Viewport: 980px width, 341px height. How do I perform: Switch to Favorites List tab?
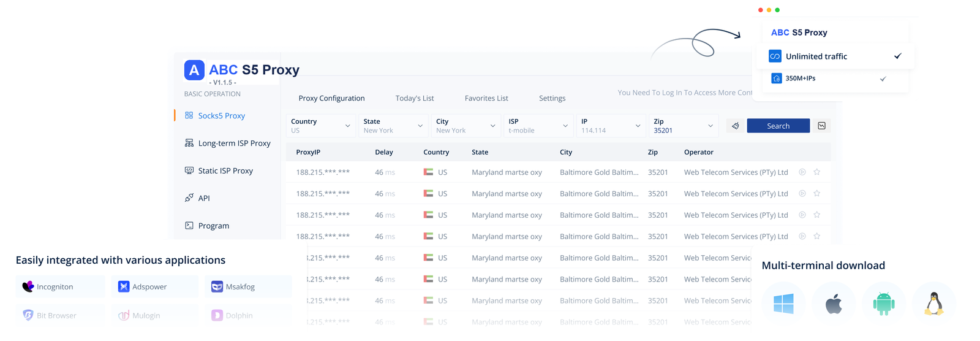[x=486, y=98]
